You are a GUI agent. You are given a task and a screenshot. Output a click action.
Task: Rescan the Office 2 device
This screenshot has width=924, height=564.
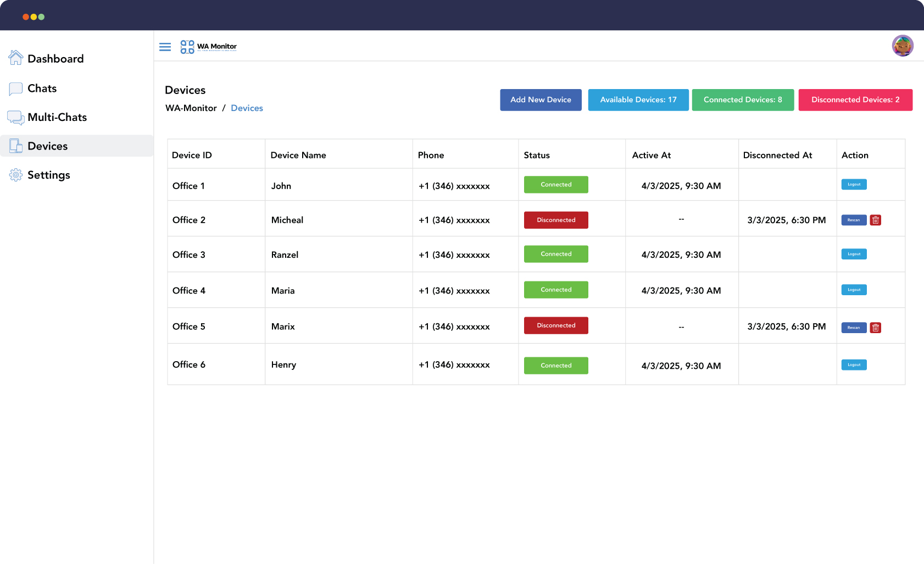(x=854, y=220)
